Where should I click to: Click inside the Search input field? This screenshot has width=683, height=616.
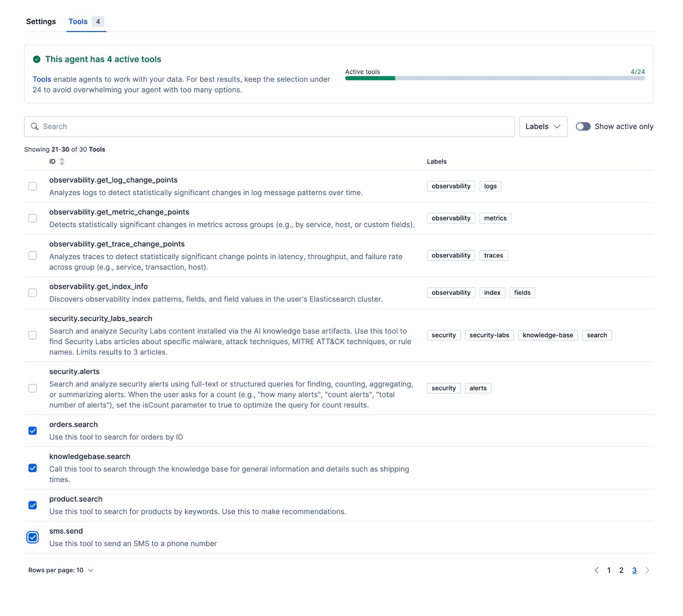[171, 126]
